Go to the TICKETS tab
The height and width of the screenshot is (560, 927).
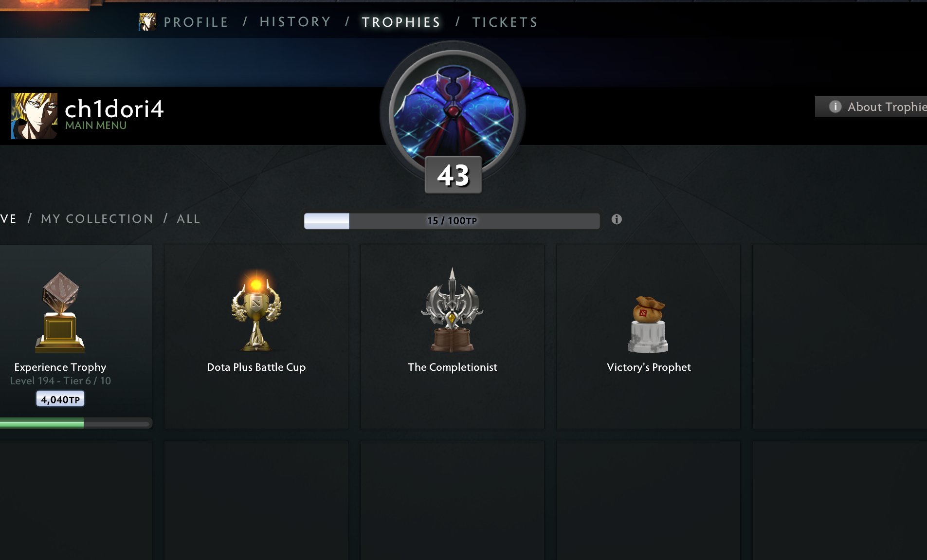click(x=505, y=22)
